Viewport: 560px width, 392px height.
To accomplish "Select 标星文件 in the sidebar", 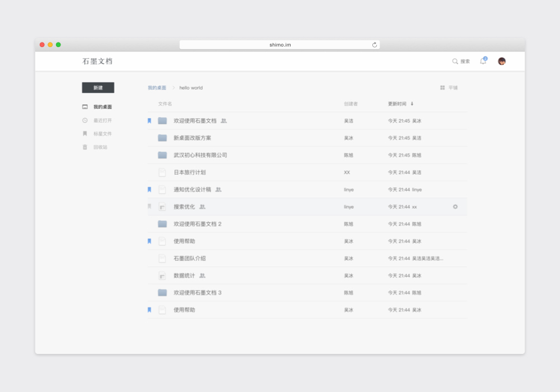I will (102, 134).
